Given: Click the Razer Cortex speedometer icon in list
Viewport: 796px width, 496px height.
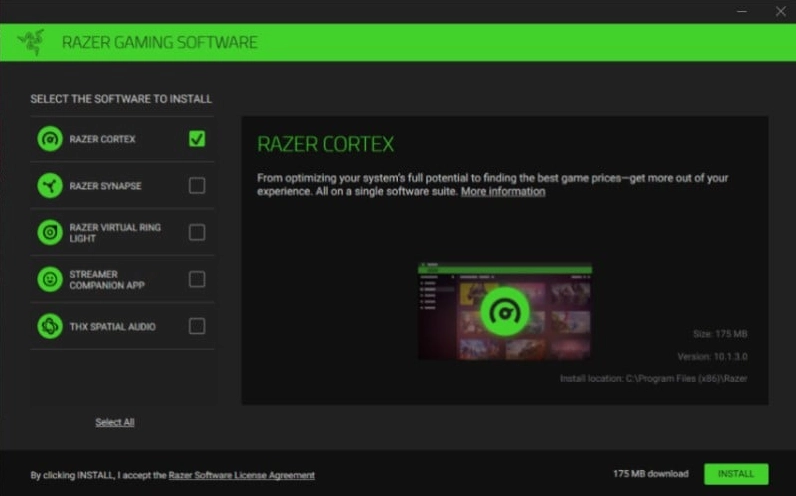Looking at the screenshot, I should click(x=50, y=139).
